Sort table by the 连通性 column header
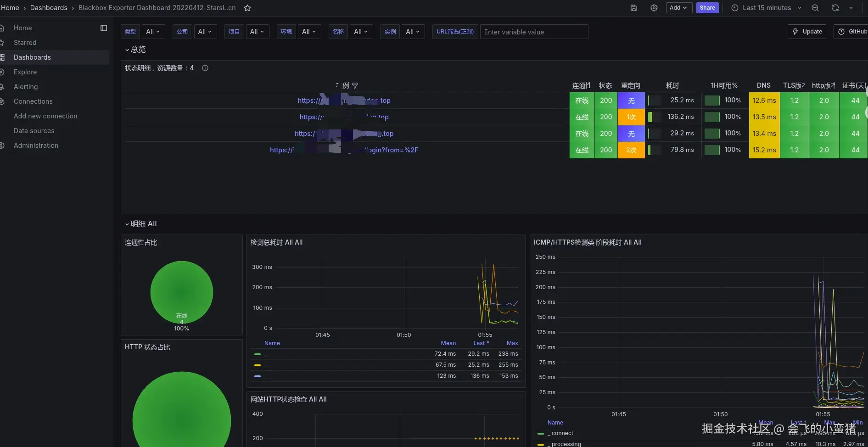The image size is (868, 447). (582, 86)
